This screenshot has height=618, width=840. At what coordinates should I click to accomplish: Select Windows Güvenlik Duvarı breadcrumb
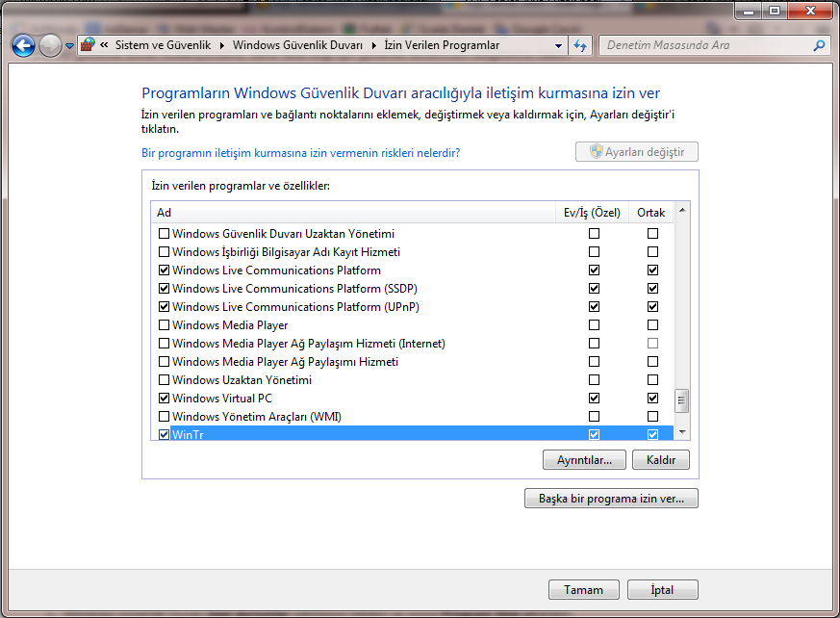pos(297,45)
